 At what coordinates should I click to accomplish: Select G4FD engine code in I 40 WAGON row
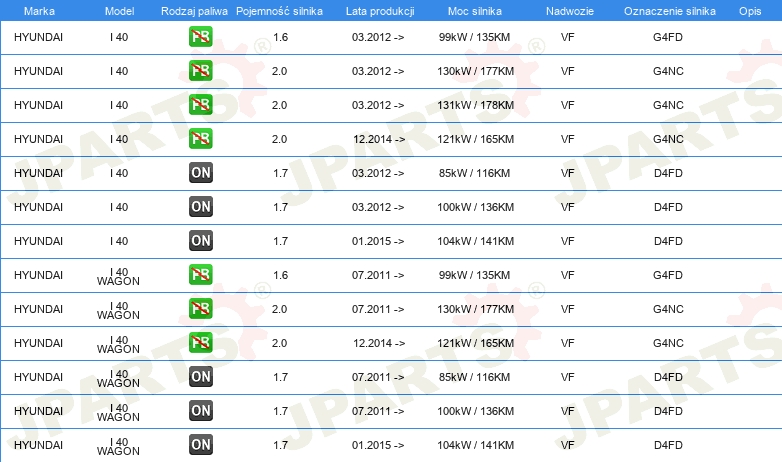click(x=668, y=275)
